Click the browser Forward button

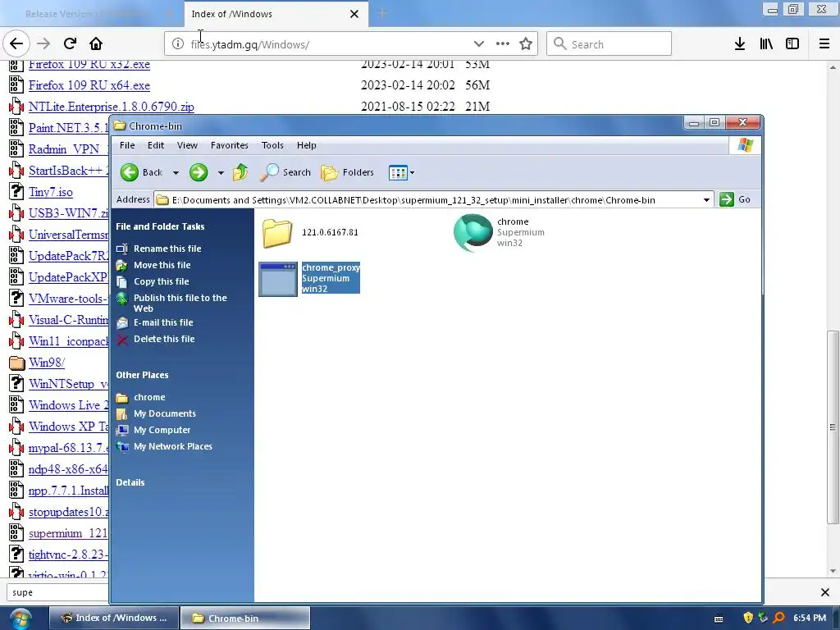43,43
